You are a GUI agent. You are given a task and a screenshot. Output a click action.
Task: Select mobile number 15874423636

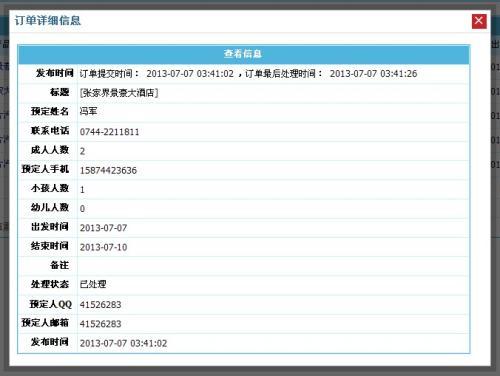(x=108, y=171)
